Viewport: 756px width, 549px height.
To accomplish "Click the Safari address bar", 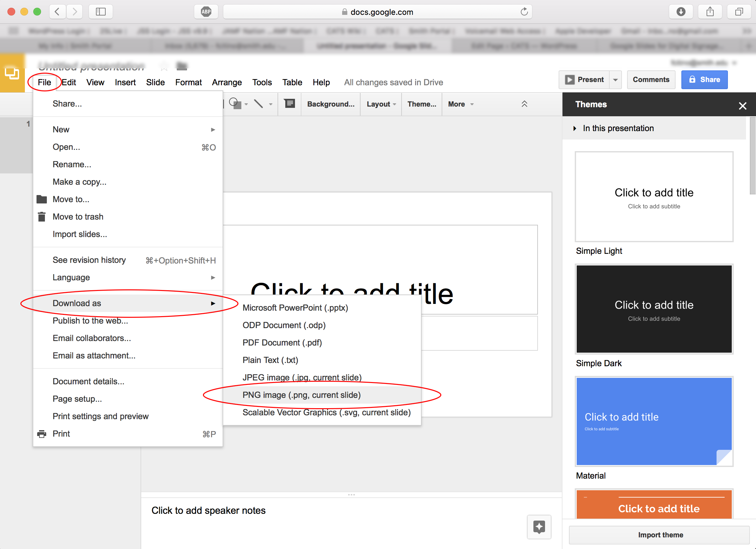I will (377, 12).
